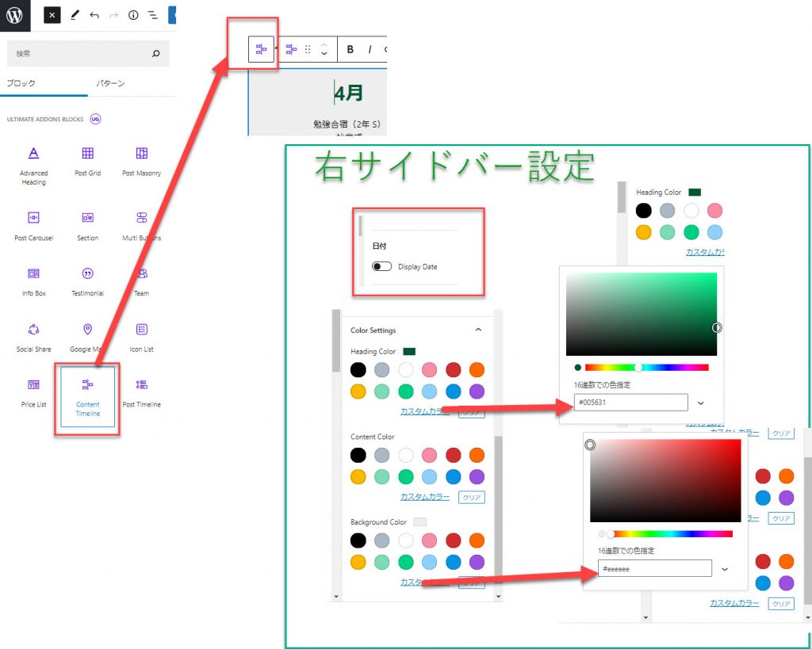The image size is (812, 649).
Task: Open the dropdown beside #eeeeee field
Action: coord(725,569)
